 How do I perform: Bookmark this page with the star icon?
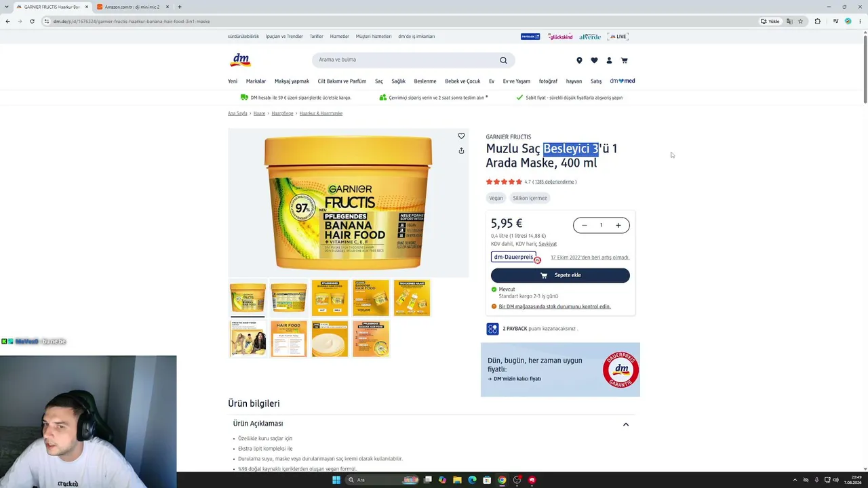[800, 21]
